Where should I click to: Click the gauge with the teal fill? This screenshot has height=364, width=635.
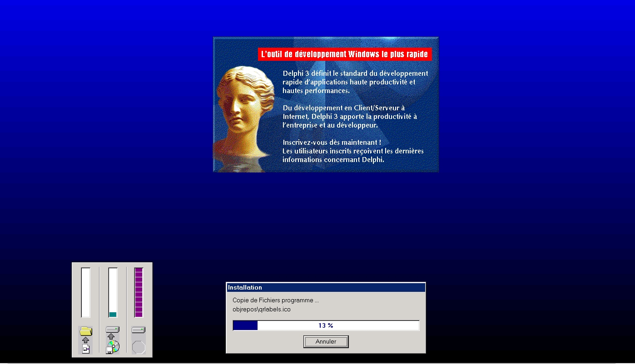113,292
